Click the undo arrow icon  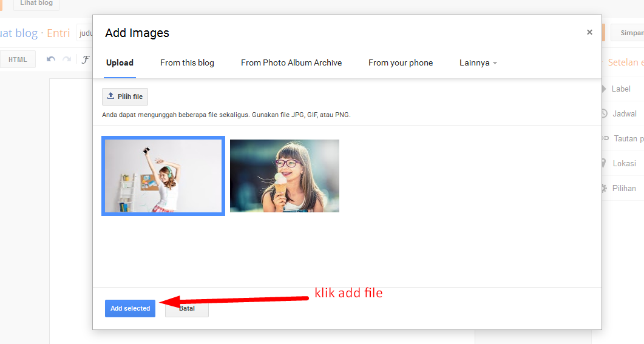tap(51, 59)
